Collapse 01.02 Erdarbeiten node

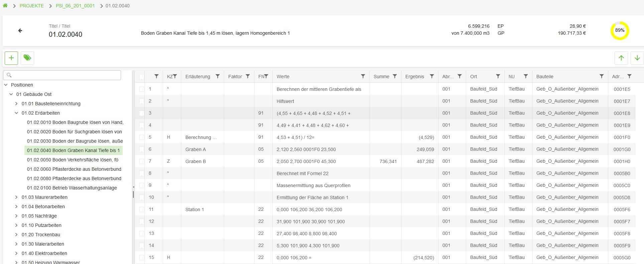(x=16, y=113)
